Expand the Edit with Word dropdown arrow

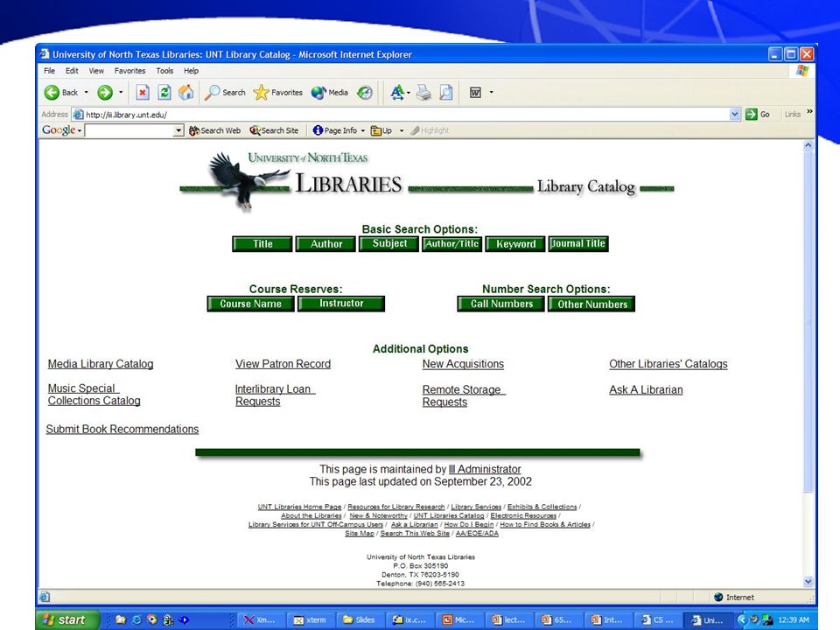[x=491, y=92]
